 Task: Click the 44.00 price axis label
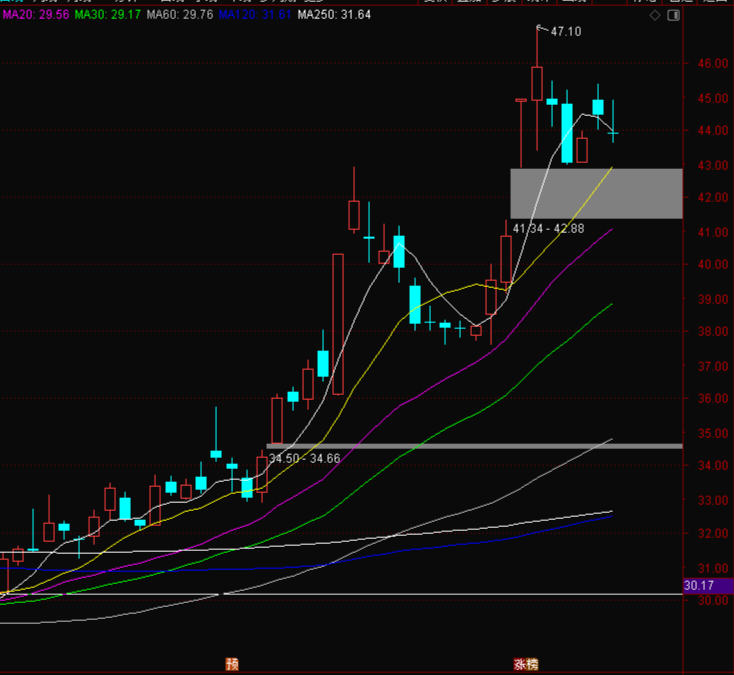coord(713,131)
